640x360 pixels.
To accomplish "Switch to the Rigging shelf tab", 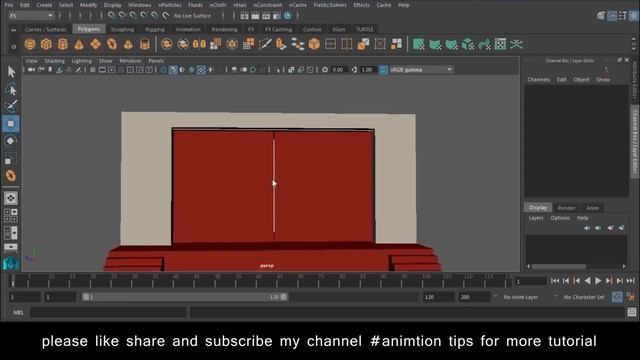I will click(155, 29).
